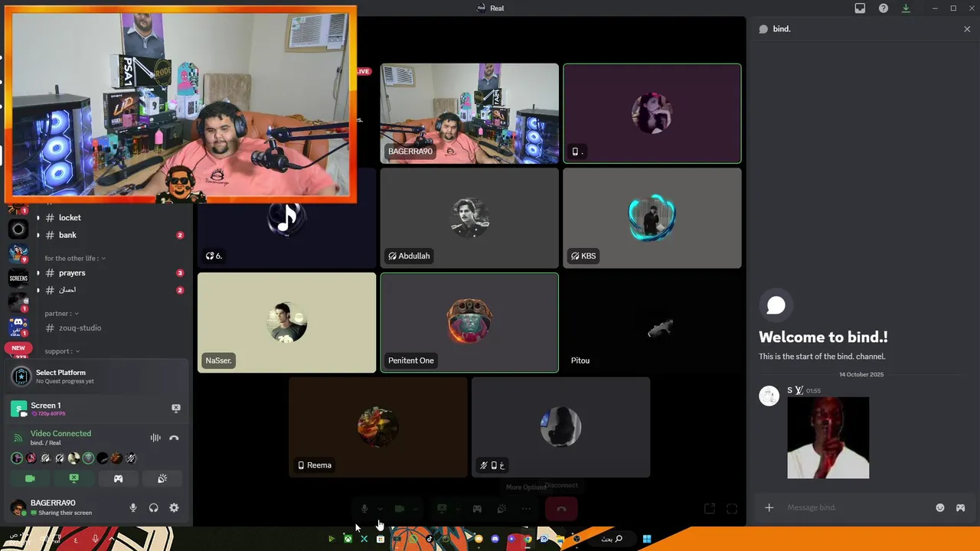Viewport: 980px width, 551px height.
Task: Open the GIF image posted by S
Action: click(828, 438)
